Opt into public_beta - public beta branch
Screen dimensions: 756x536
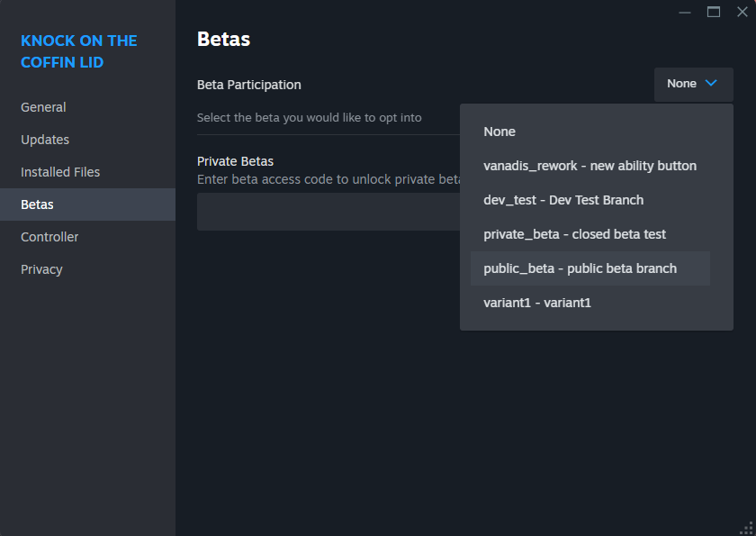590,268
